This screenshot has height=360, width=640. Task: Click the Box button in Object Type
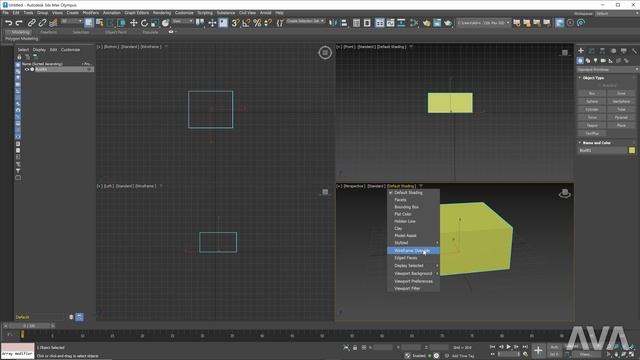click(x=592, y=93)
